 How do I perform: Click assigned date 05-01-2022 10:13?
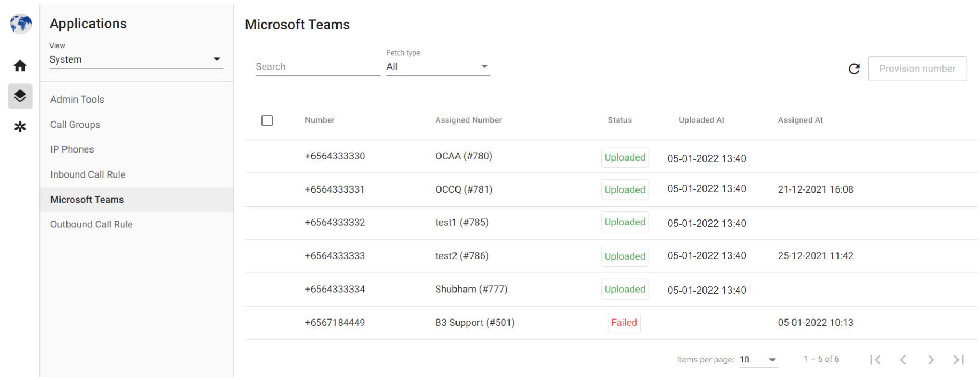point(816,323)
